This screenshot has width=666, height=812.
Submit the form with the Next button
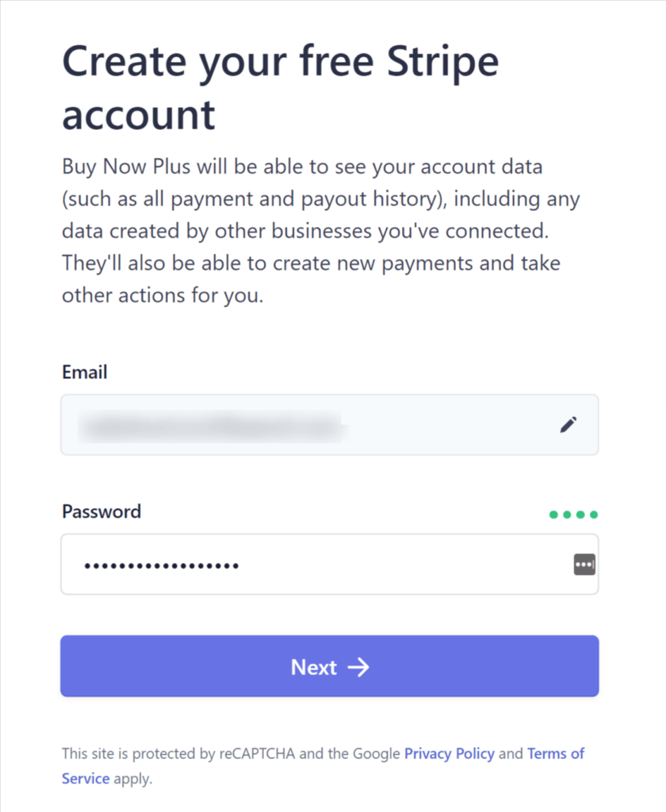(x=329, y=666)
